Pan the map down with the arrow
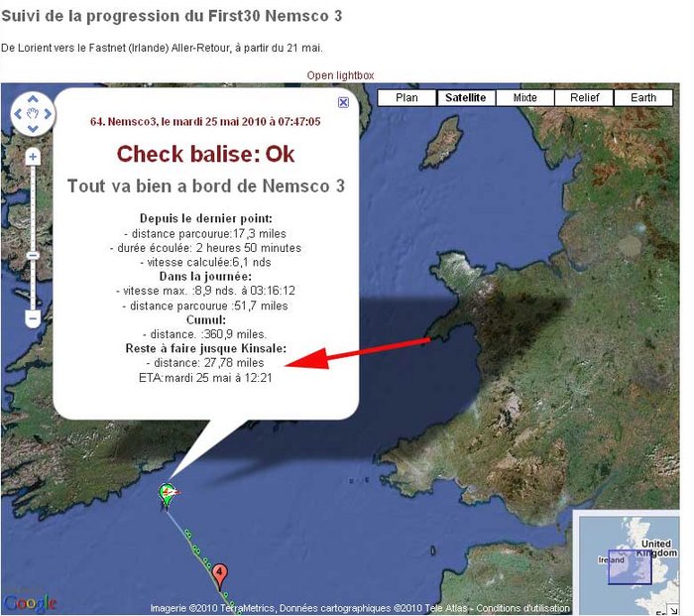The image size is (694, 616). tap(33, 129)
